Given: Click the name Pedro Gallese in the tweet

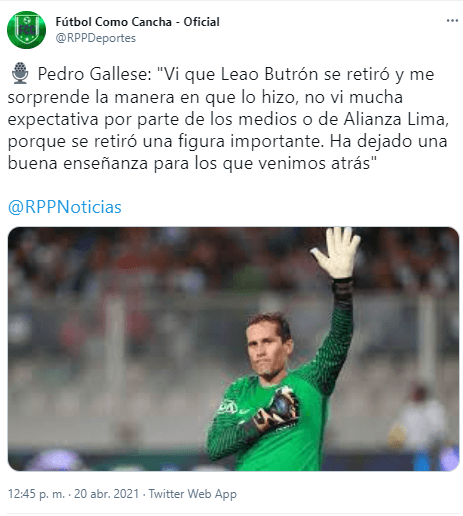Looking at the screenshot, I should point(95,74).
